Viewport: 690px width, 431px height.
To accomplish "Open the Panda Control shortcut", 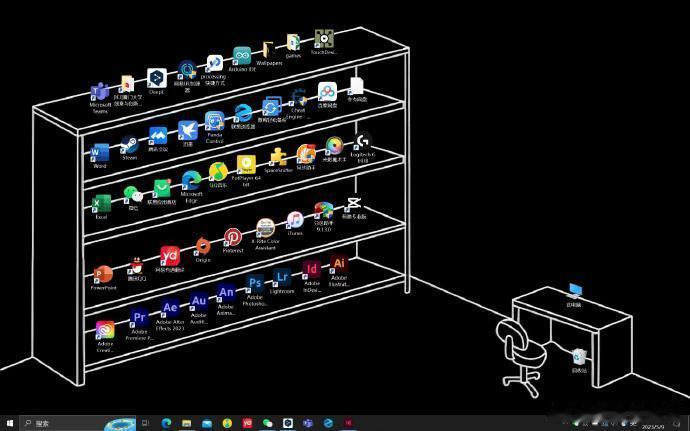I will [214, 121].
